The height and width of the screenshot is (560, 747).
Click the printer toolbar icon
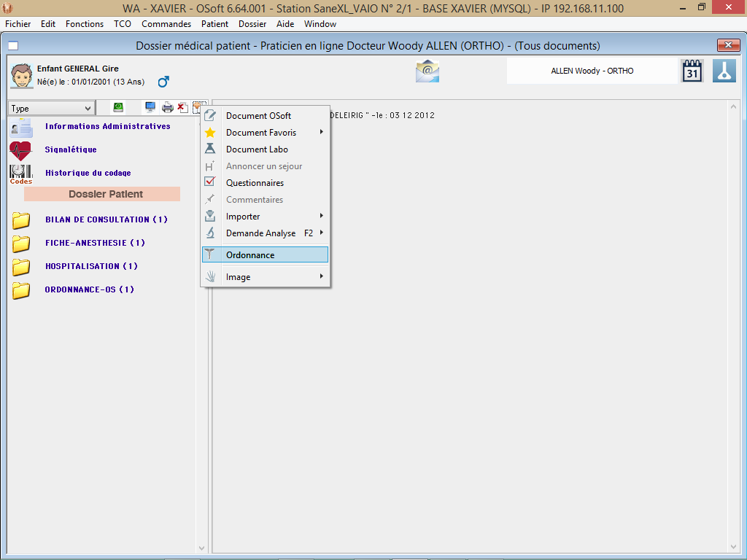pos(167,108)
